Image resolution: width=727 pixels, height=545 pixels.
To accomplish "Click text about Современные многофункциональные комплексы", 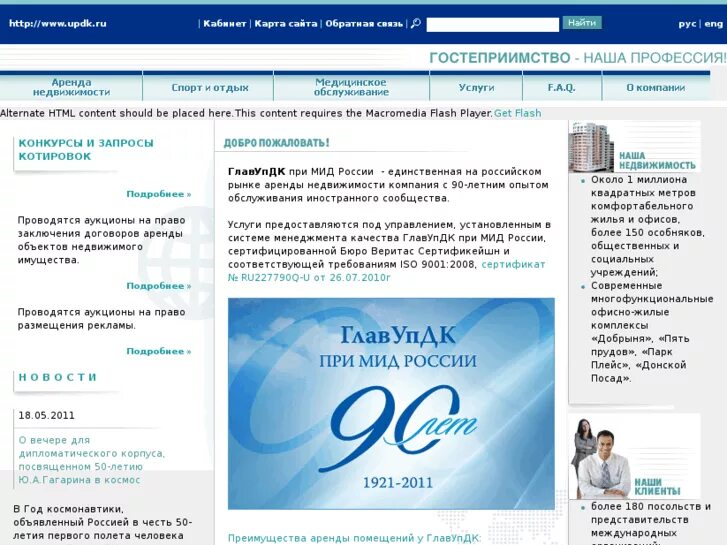I will 652,332.
